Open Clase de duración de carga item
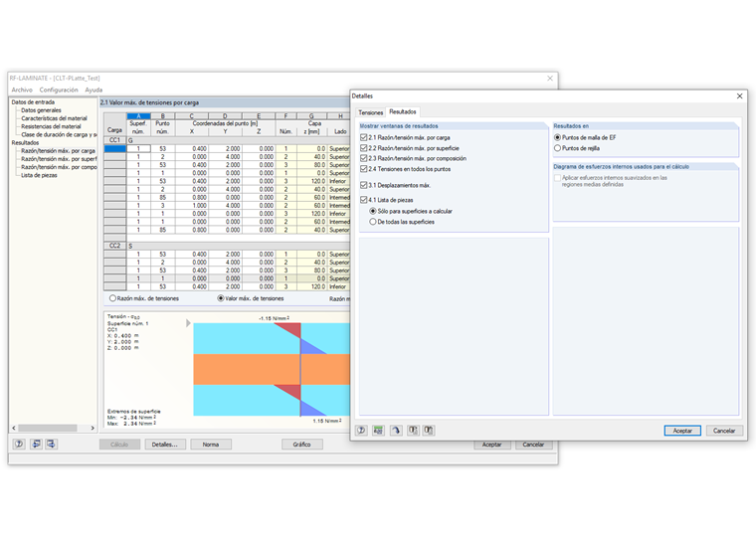This screenshot has height=539, width=756. pos(59,134)
